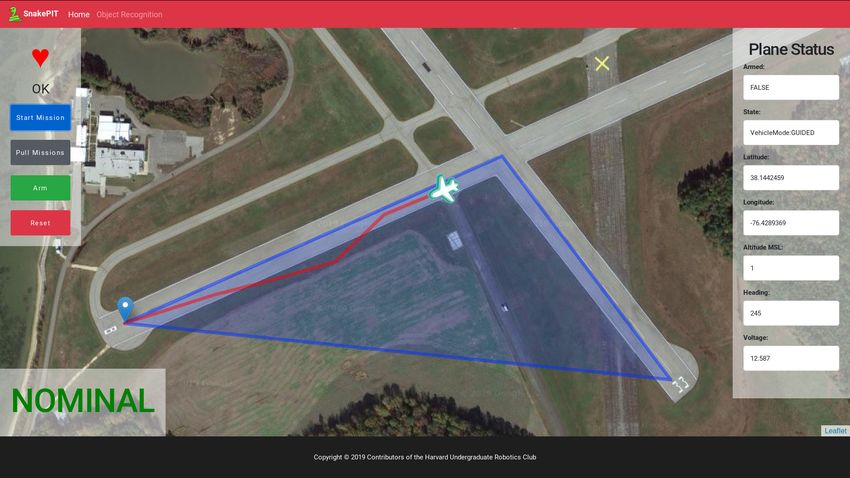Click the SnakePIT snake logo icon
This screenshot has width=850, height=478.
click(x=14, y=14)
